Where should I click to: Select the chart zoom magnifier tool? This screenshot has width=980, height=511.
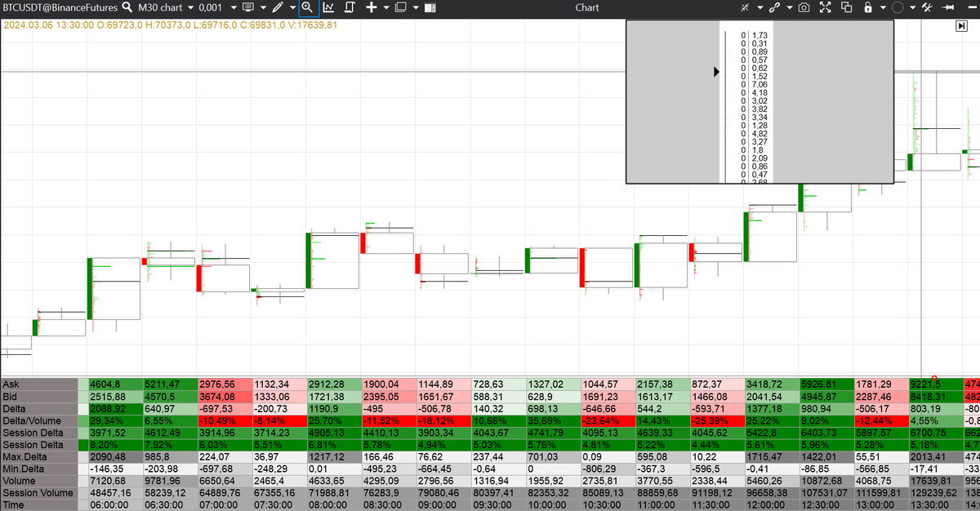point(307,7)
